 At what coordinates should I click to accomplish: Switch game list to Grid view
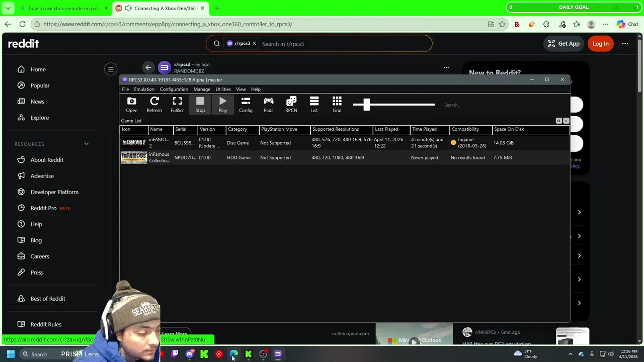337,105
